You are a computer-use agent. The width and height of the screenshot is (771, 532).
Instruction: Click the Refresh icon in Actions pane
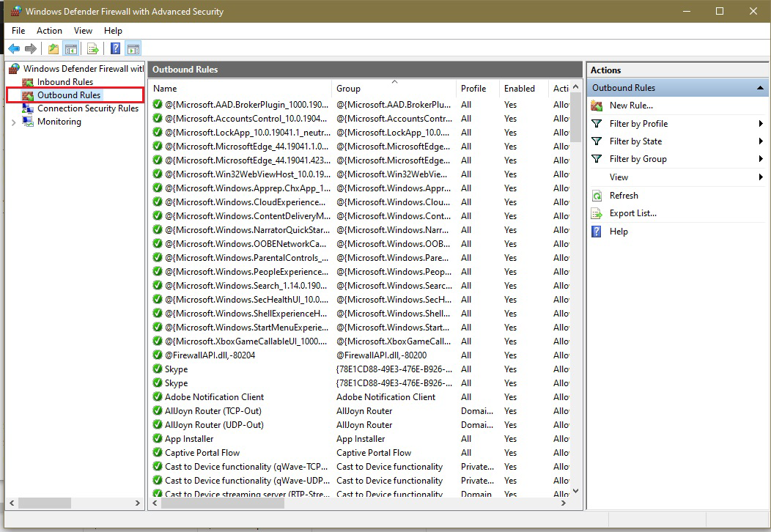(597, 196)
